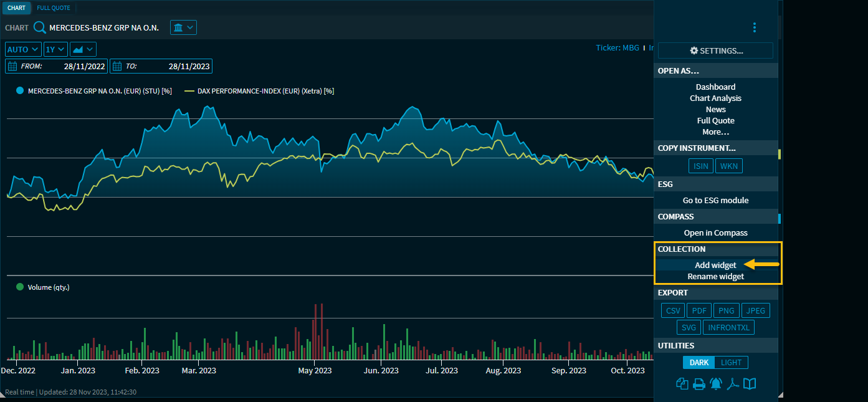Switch theme to LIGHT
868x402 pixels.
pyautogui.click(x=731, y=363)
